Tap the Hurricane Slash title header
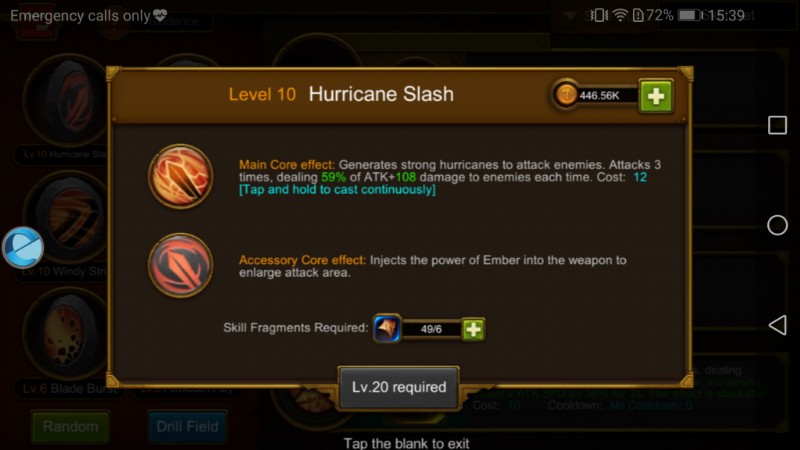 (381, 94)
